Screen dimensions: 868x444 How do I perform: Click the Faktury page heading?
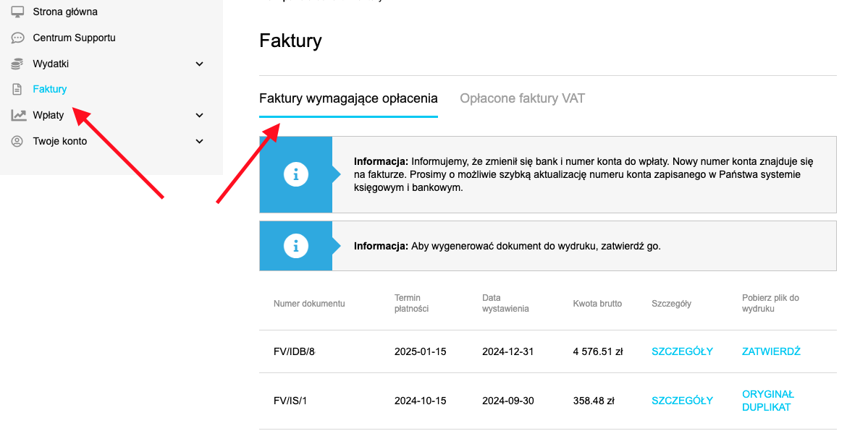click(x=290, y=41)
